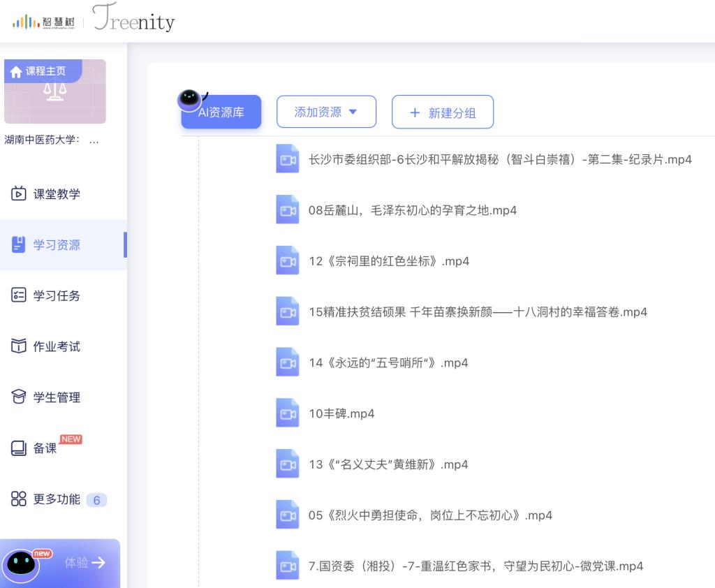Click the 学生管理 graduation cap icon
The width and height of the screenshot is (715, 588).
(x=19, y=397)
